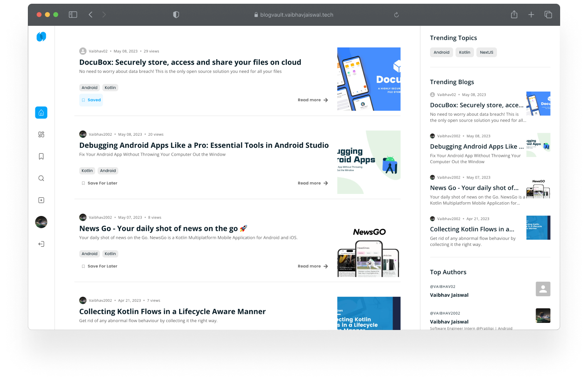Image resolution: width=588 pixels, height=382 pixels.
Task: Click author name Vaibhav02 on DocuBox post
Action: click(x=98, y=51)
